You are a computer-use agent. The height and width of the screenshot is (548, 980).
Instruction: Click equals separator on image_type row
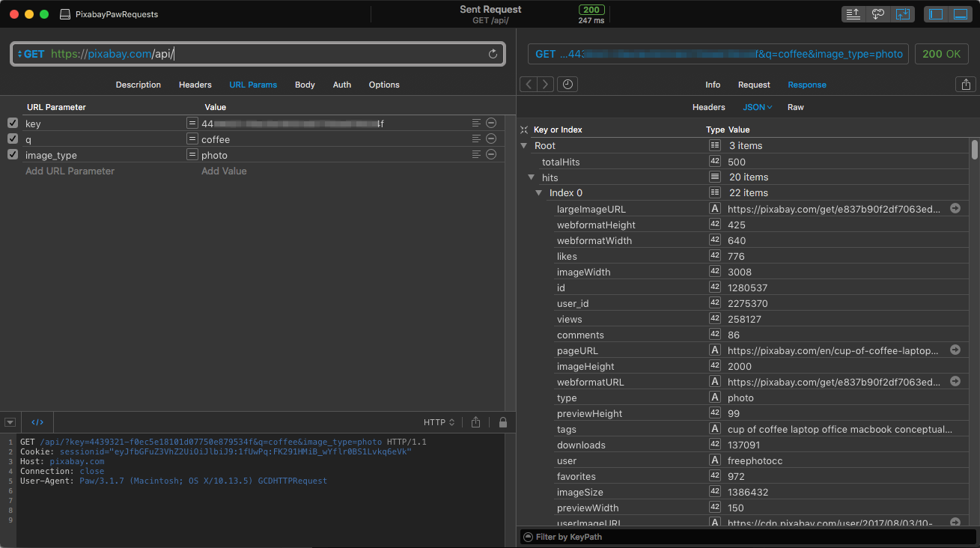coord(192,154)
